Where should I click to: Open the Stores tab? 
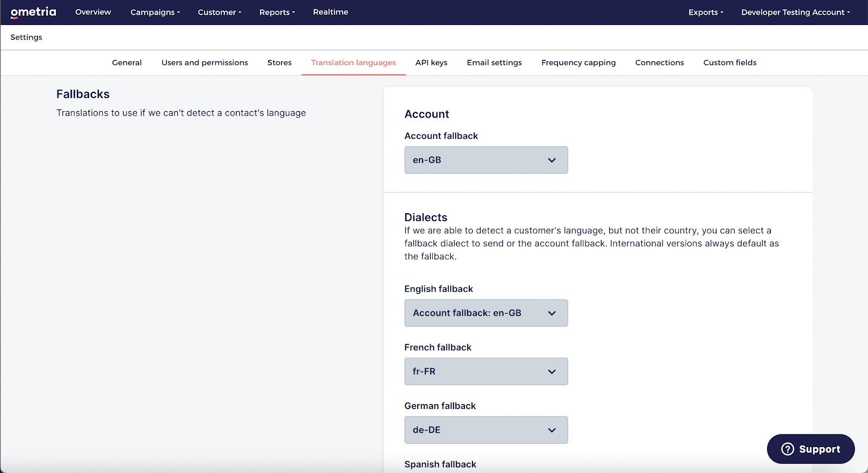pyautogui.click(x=279, y=63)
